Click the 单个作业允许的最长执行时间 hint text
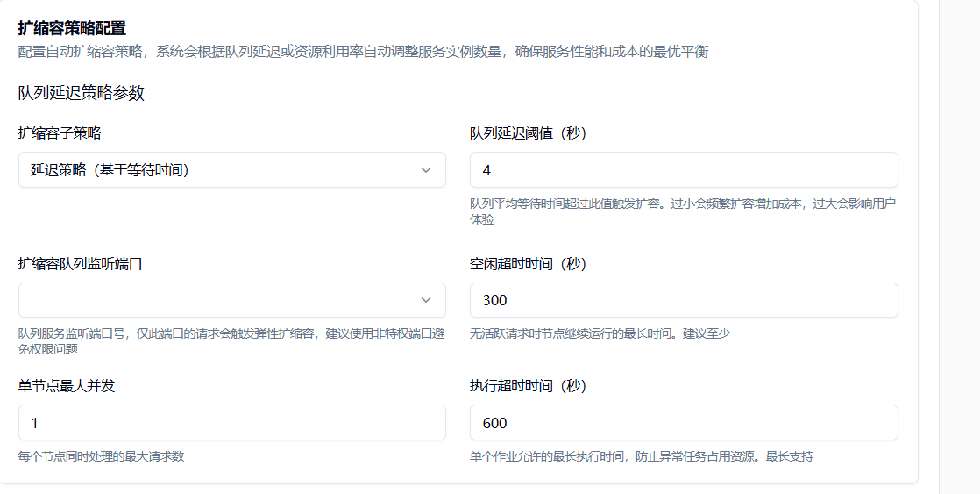 (x=642, y=456)
